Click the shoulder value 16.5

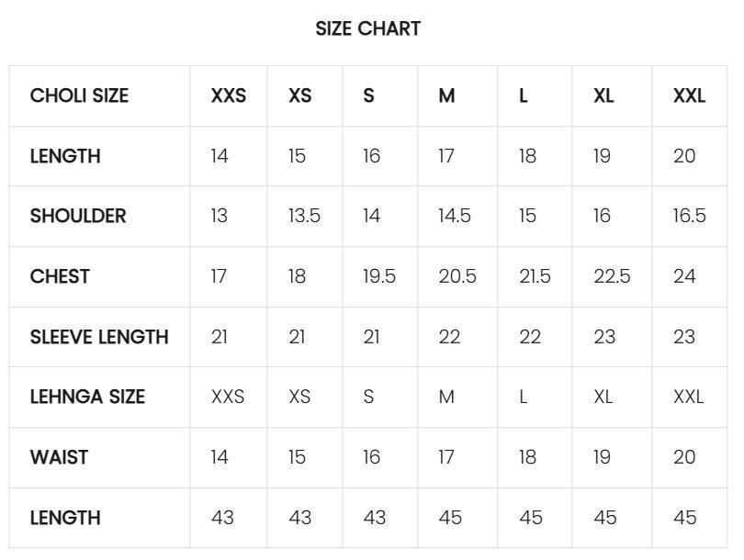690,217
